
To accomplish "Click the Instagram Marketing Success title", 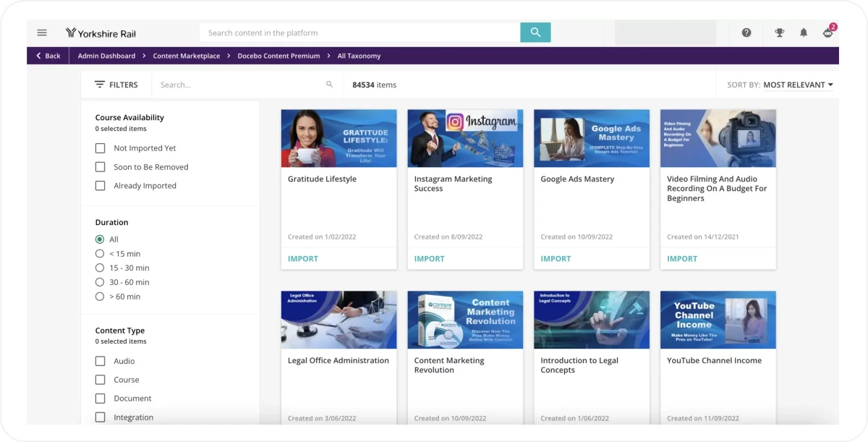I will 453,184.
